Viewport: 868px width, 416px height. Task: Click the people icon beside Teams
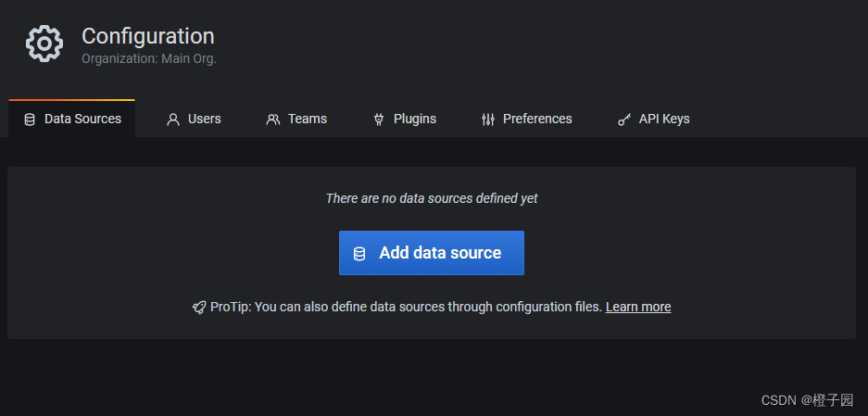(273, 120)
